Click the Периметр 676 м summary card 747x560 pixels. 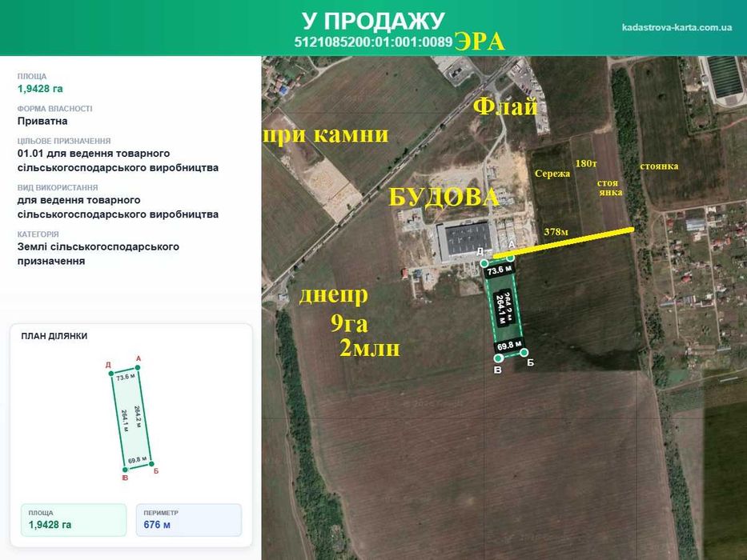(x=189, y=520)
